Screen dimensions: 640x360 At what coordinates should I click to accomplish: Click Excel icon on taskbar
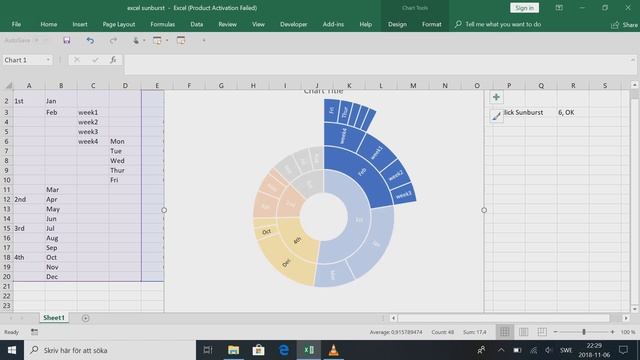coord(309,350)
